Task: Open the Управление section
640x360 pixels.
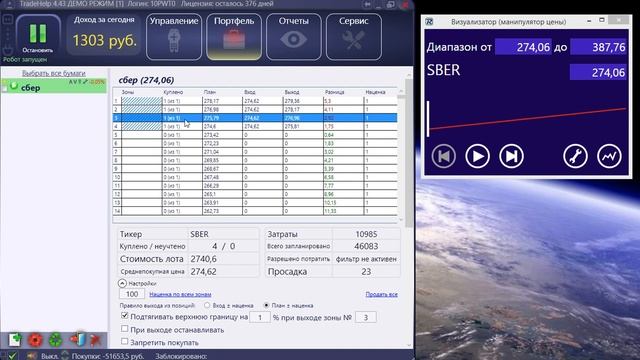Action: click(174, 37)
